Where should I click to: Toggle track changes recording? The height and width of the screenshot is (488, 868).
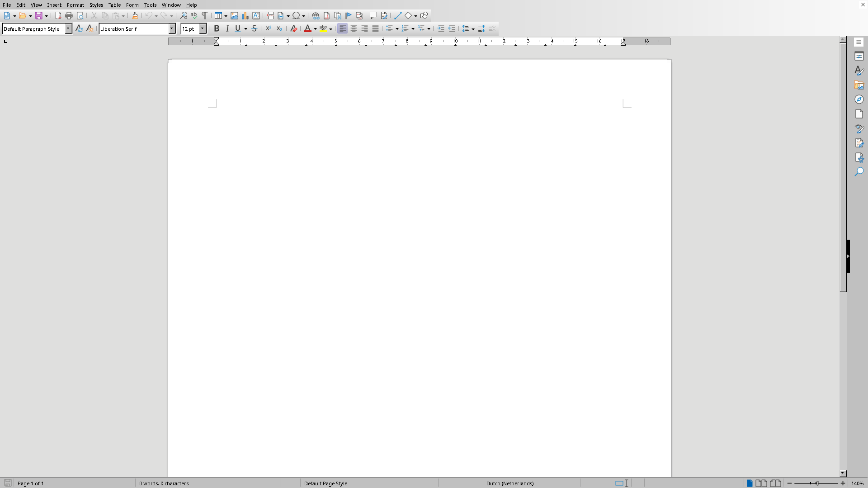[x=384, y=16]
